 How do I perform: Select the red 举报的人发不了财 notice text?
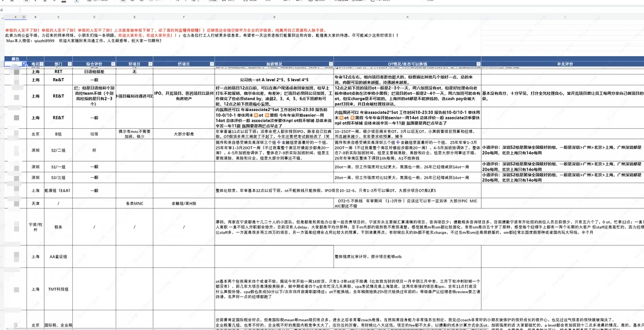point(166,30)
